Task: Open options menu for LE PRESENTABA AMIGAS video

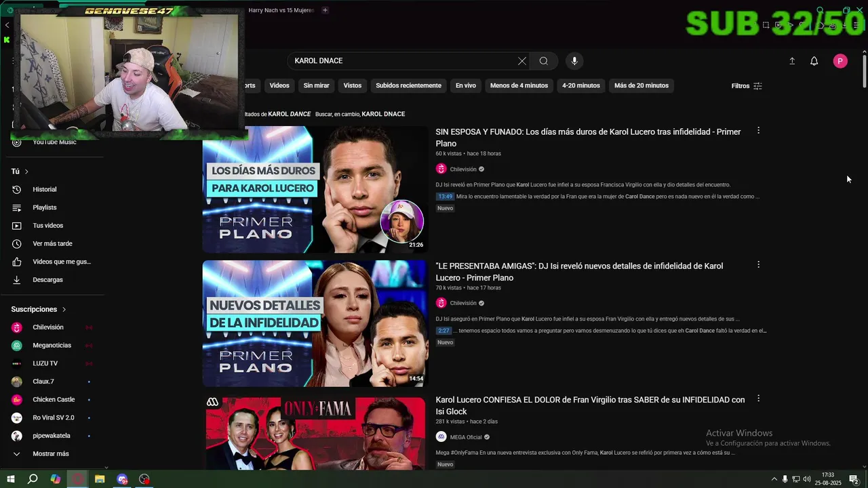Action: point(758,265)
